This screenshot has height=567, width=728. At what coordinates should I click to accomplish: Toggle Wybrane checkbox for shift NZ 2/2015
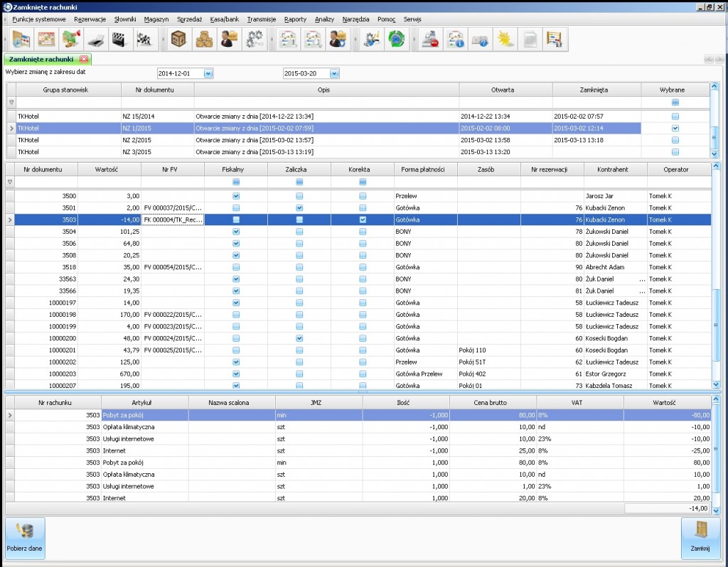coord(675,140)
